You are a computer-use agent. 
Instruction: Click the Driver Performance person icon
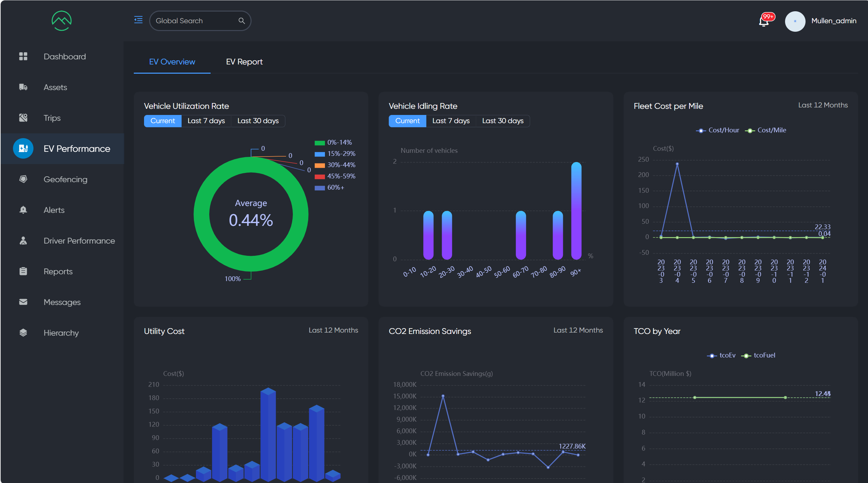[x=23, y=240]
